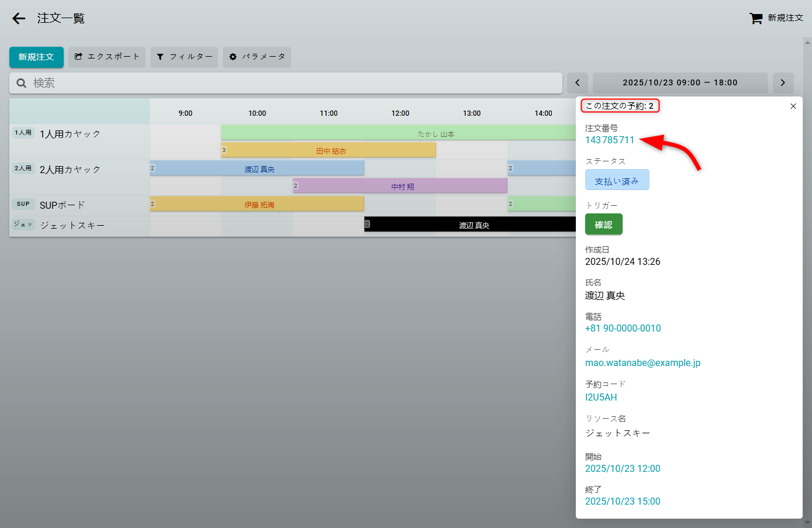
Task: Open the フィルター filter options
Action: pos(184,57)
